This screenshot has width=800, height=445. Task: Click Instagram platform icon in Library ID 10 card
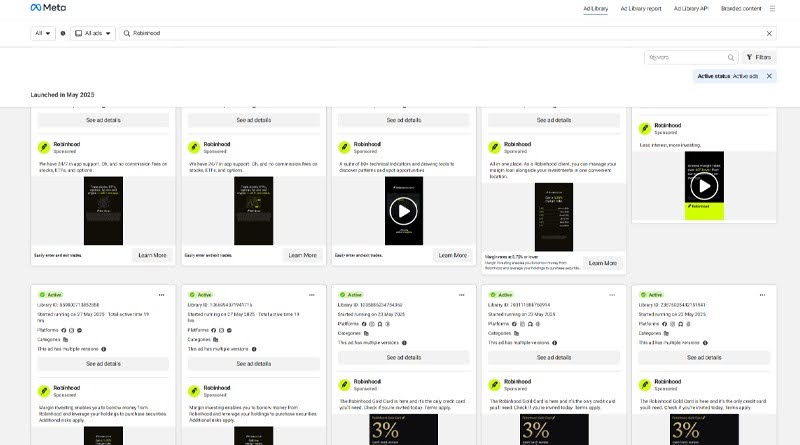[x=372, y=324]
